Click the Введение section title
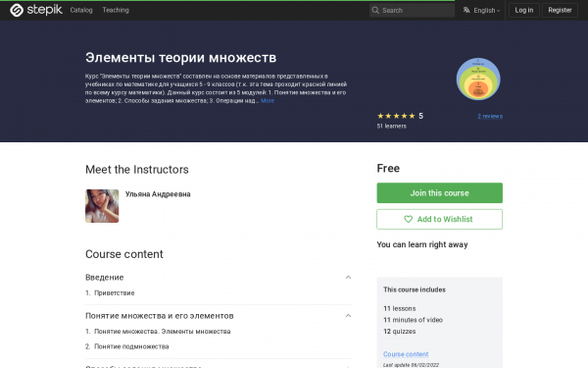Screen dimensions: 588x368 click(105, 277)
